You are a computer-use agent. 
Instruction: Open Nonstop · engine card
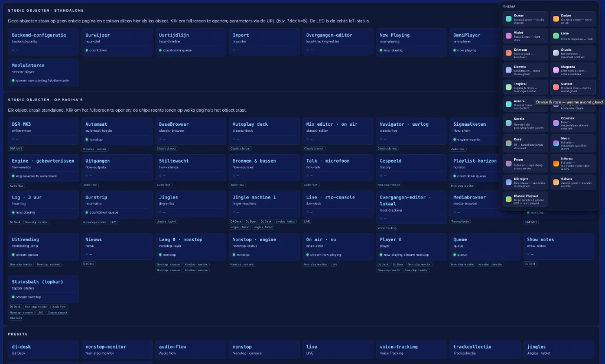tap(264, 246)
